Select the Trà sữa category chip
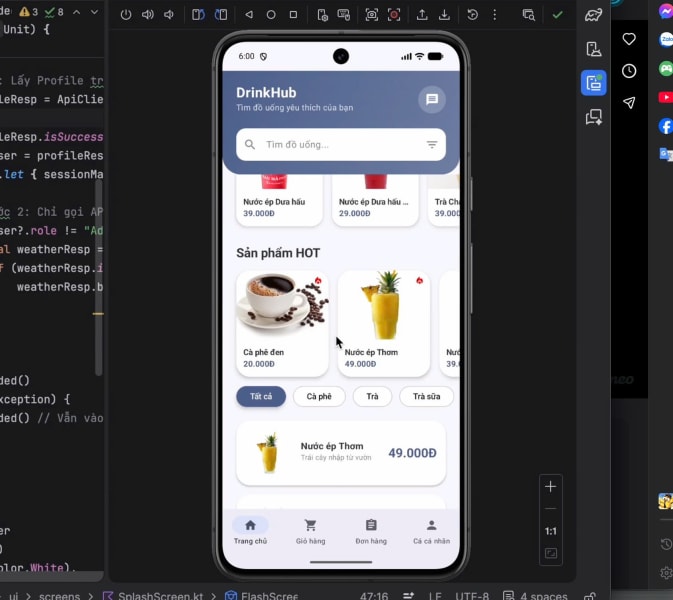 426,396
